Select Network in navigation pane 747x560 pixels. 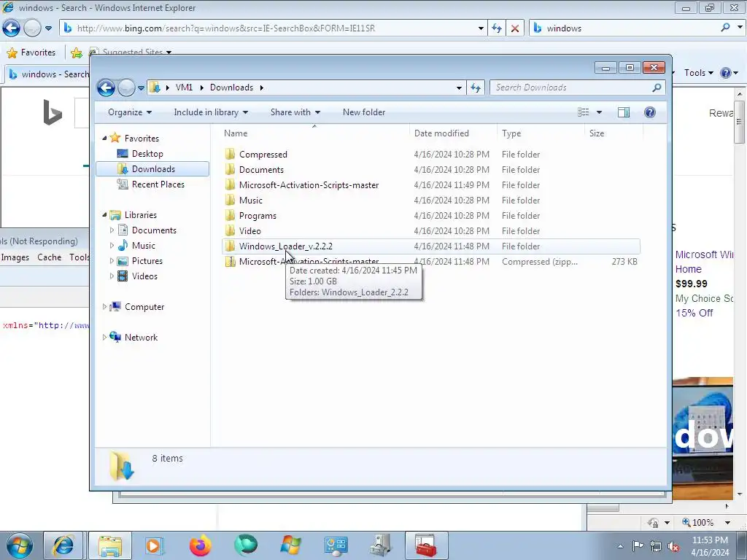point(141,337)
